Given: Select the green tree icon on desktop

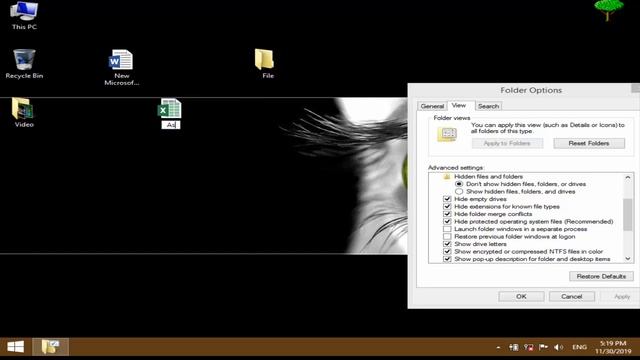Looking at the screenshot, I should (x=609, y=10).
